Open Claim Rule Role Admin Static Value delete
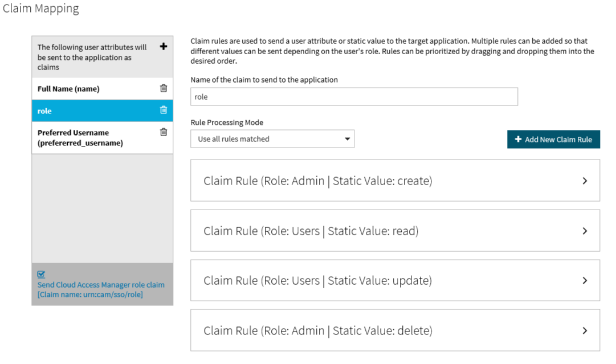 pos(318,331)
